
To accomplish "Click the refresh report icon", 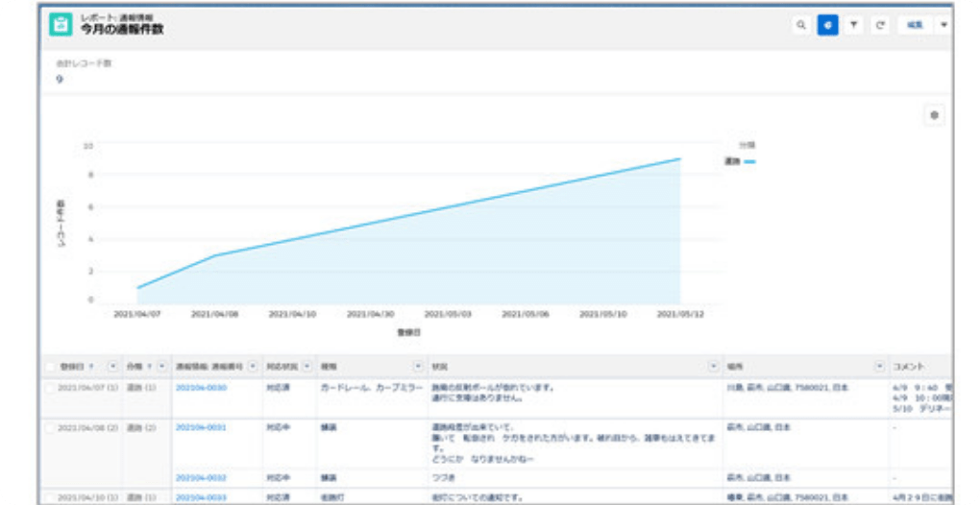I will pyautogui.click(x=879, y=26).
